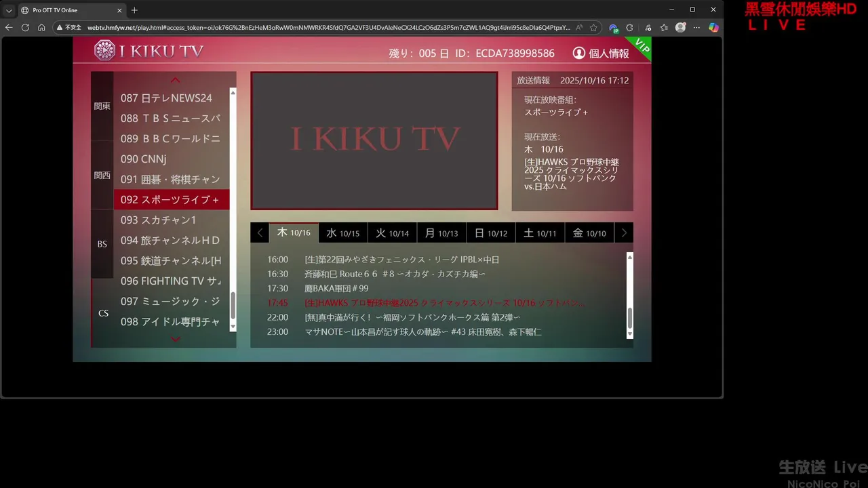Click the channel list scrollbar thumb

click(x=233, y=306)
